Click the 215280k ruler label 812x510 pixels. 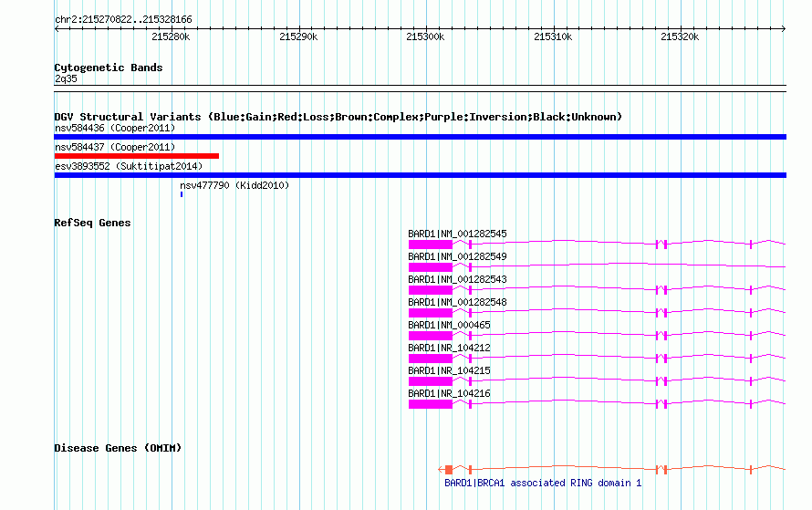click(171, 36)
